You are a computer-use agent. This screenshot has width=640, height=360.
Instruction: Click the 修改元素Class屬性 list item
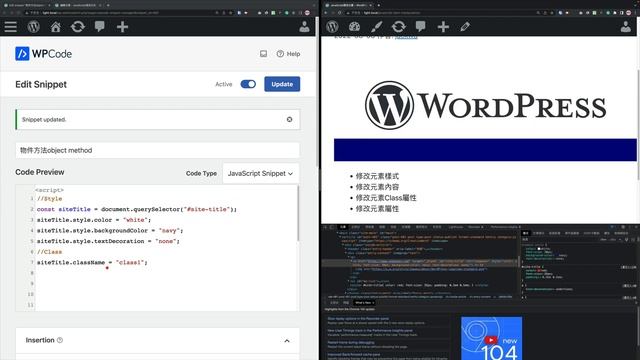coord(386,198)
